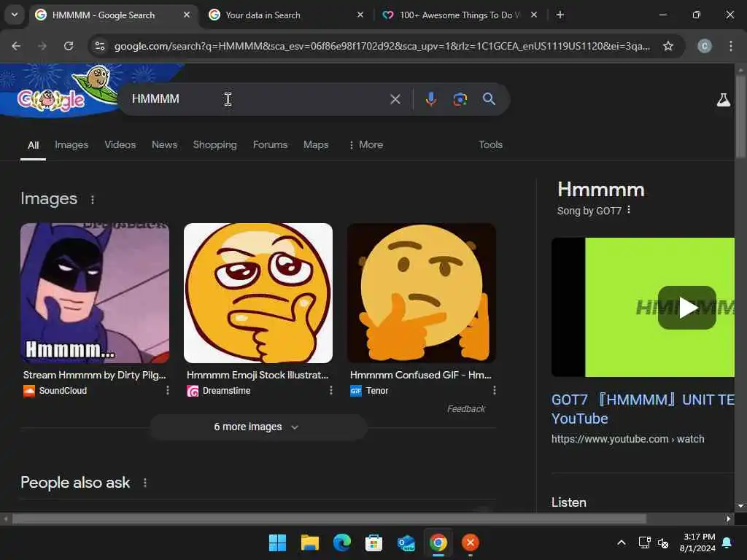
Task: Open Outlook from the taskbar
Action: (406, 542)
